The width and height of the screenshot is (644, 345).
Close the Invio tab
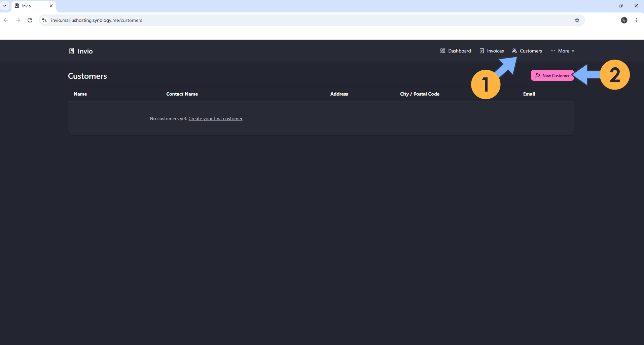(x=51, y=6)
